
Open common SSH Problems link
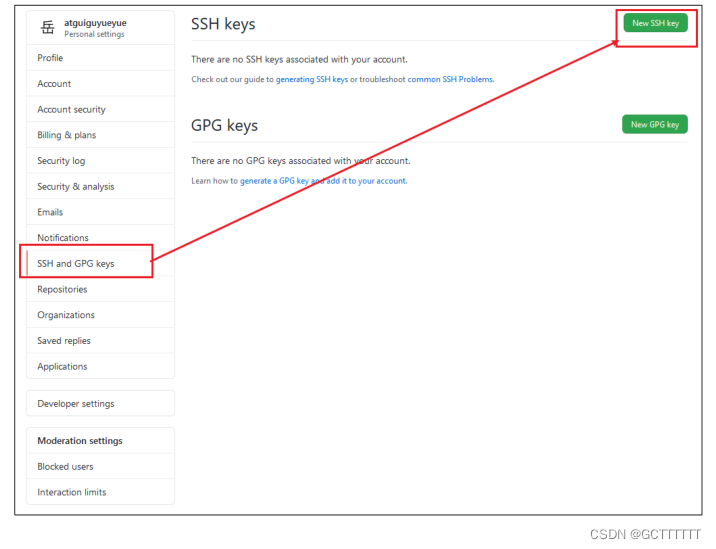(x=450, y=79)
